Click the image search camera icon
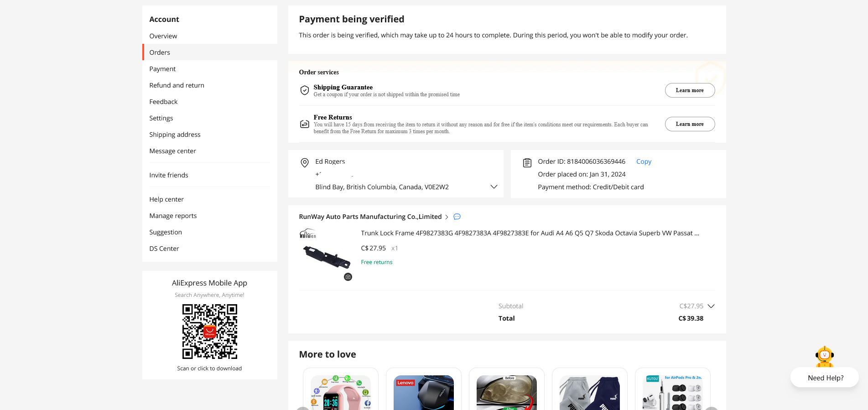Viewport: 868px width, 410px height. [348, 277]
